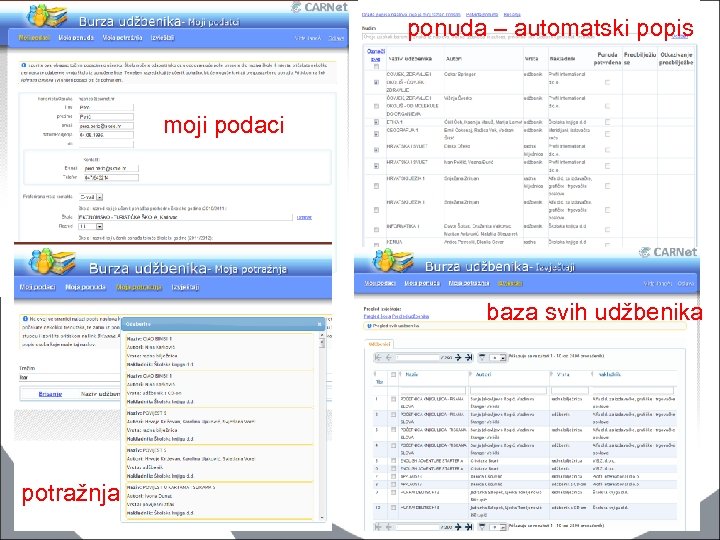Screen dimensions: 720x540
Task: Click the Odaberite popup scrollbar thumb
Action: click(x=322, y=343)
